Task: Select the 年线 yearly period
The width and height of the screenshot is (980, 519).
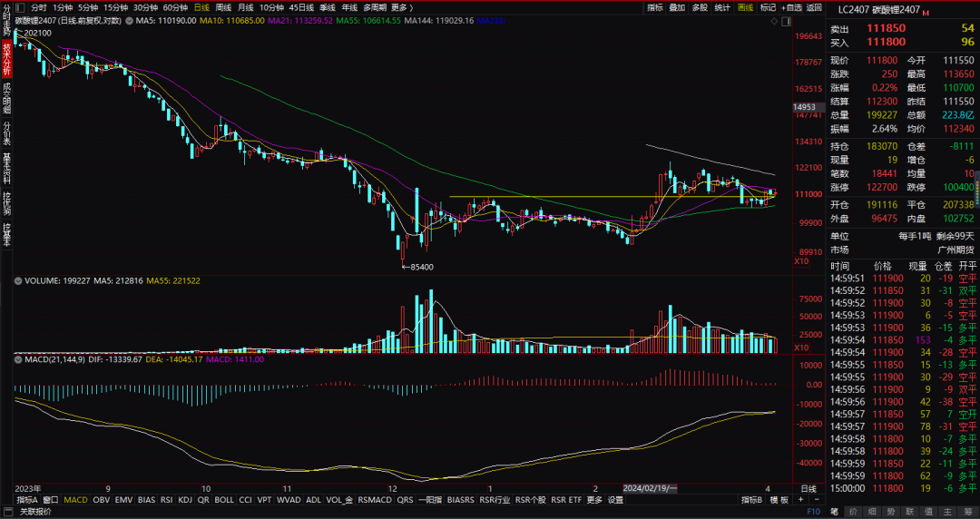Action: tap(349, 7)
